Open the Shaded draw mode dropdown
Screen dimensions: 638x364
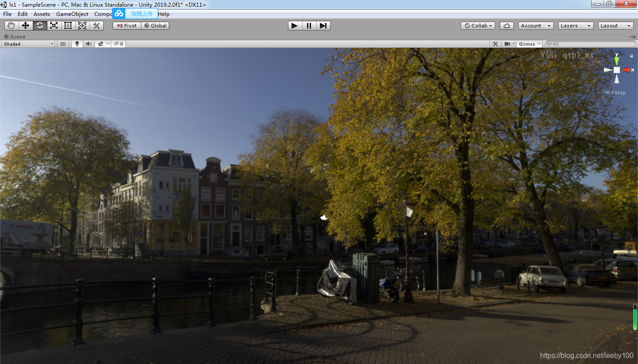tap(28, 44)
